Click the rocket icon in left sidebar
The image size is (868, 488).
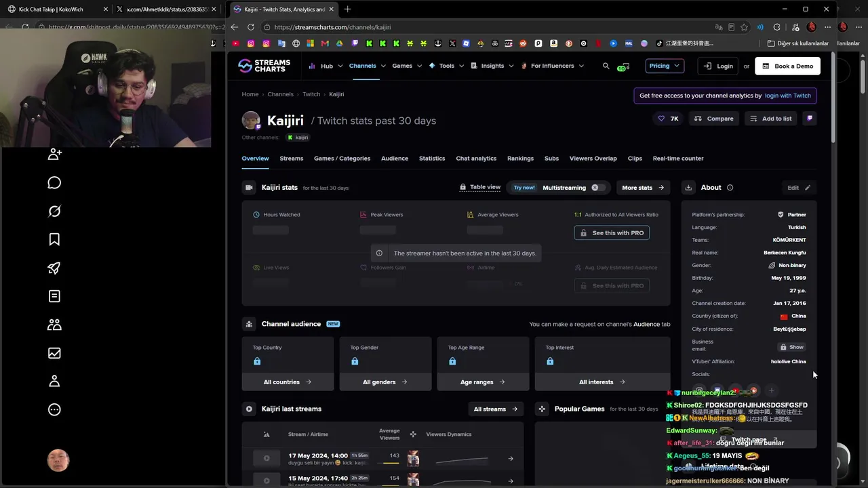(55, 268)
